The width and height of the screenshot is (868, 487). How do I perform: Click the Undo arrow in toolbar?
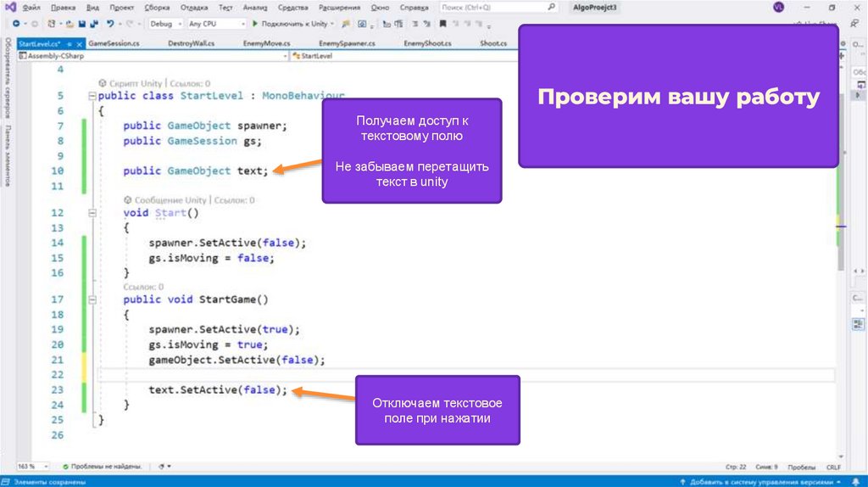click(111, 24)
